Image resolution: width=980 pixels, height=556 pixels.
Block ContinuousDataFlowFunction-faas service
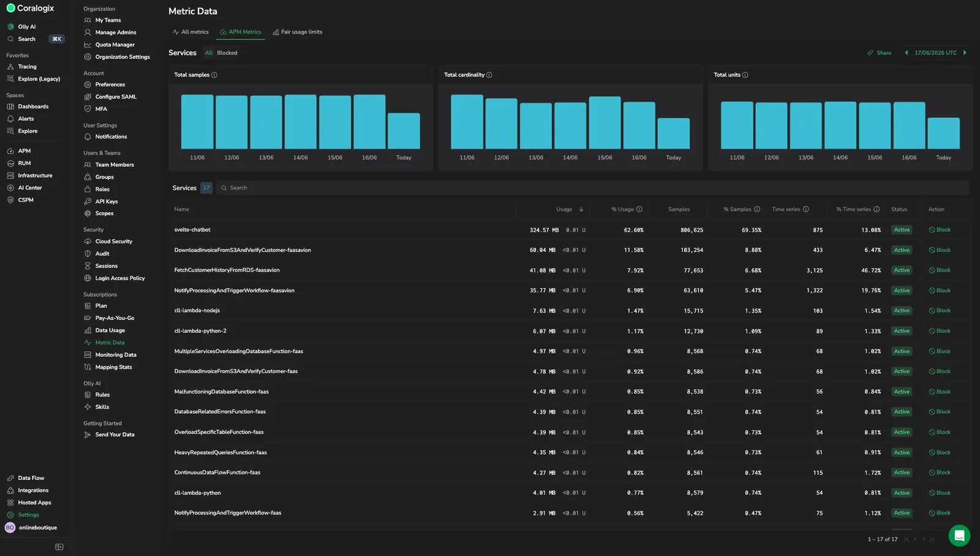coord(940,472)
